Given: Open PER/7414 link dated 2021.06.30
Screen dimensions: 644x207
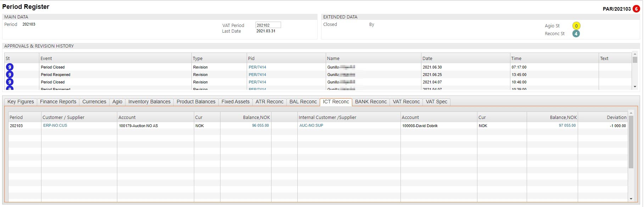Looking at the screenshot, I should click(x=257, y=67).
